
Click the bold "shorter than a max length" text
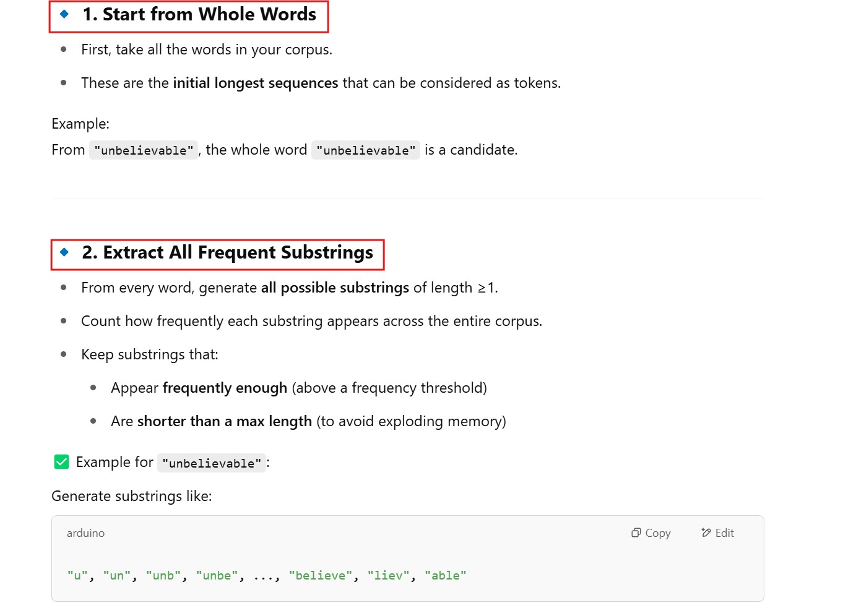point(224,421)
